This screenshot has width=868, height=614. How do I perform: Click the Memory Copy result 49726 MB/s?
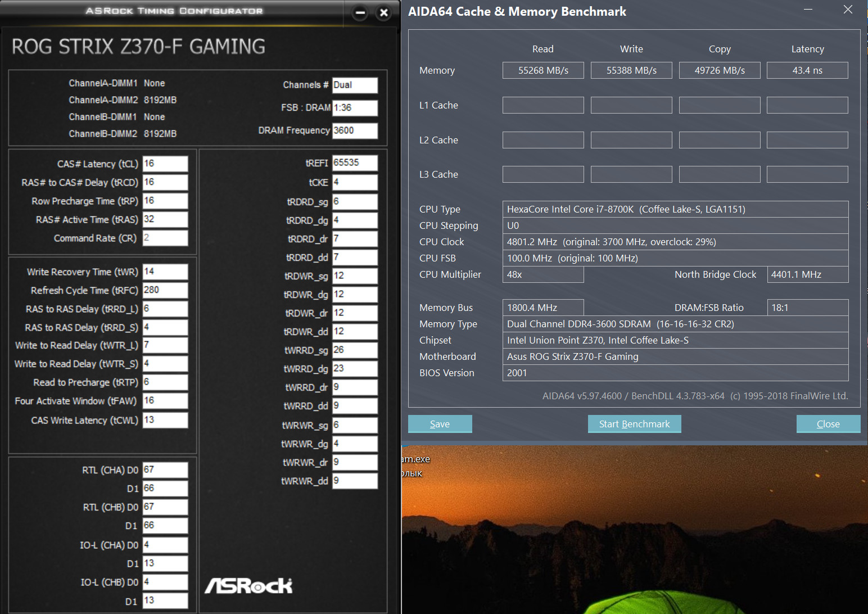(720, 70)
